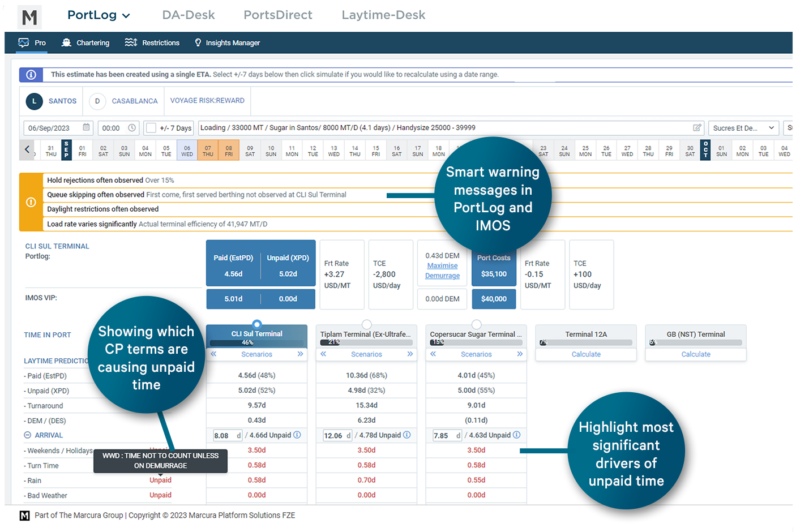
Task: Click the Chartering captain icon
Action: (66, 42)
